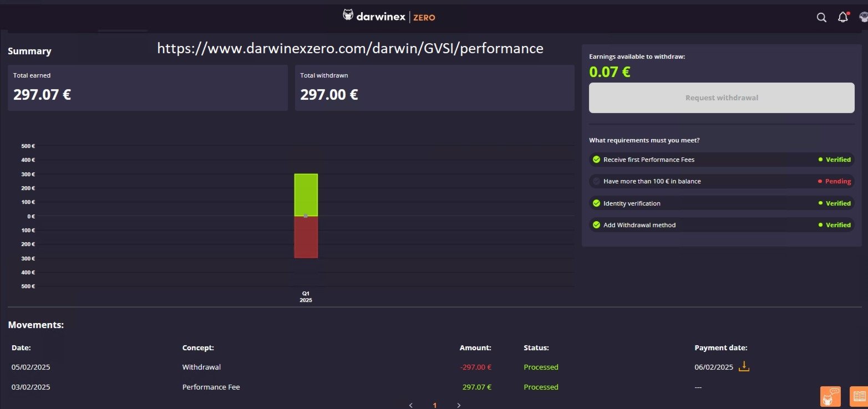Click the Q1 2025 axis label
The height and width of the screenshot is (409, 868).
tap(306, 296)
